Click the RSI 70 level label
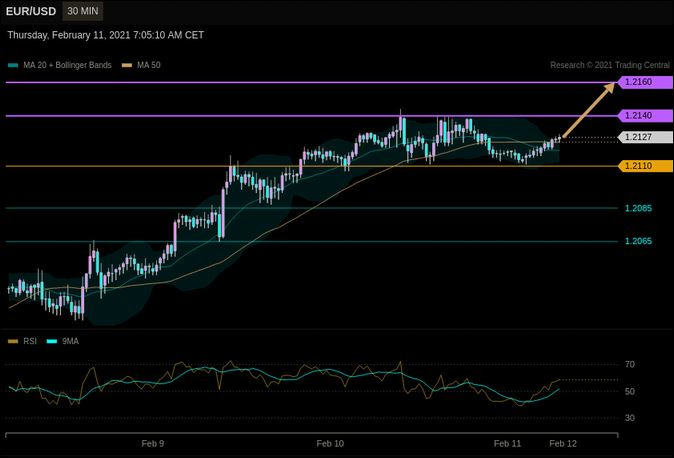674x458 pixels. point(630,365)
